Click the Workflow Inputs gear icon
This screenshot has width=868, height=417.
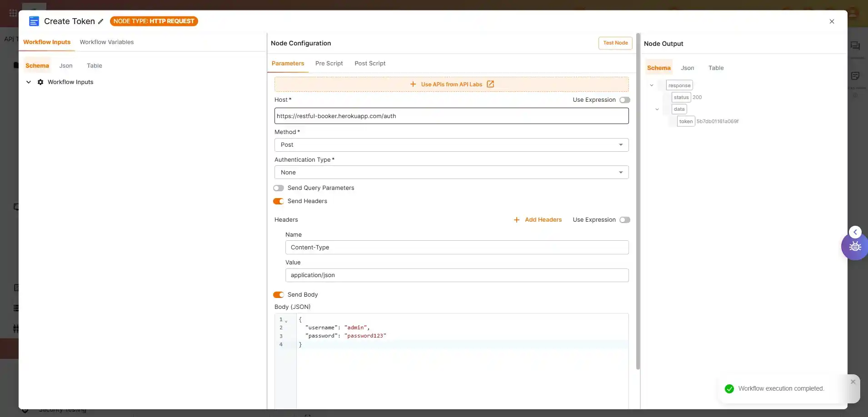point(40,82)
